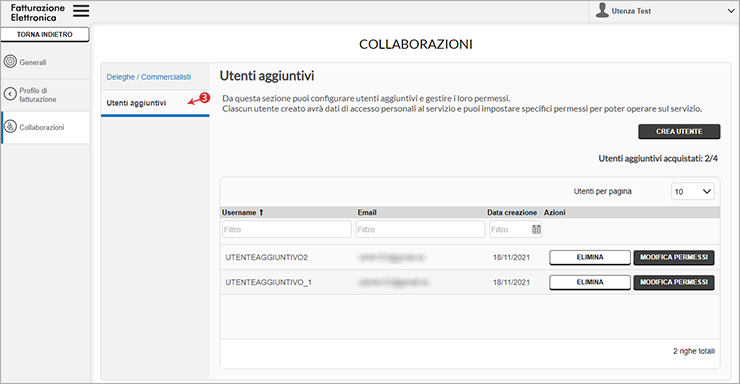Click the date 18/11/2021 of UTENTEAGGIUNTIVO_1
The height and width of the screenshot is (384, 740).
tap(512, 283)
